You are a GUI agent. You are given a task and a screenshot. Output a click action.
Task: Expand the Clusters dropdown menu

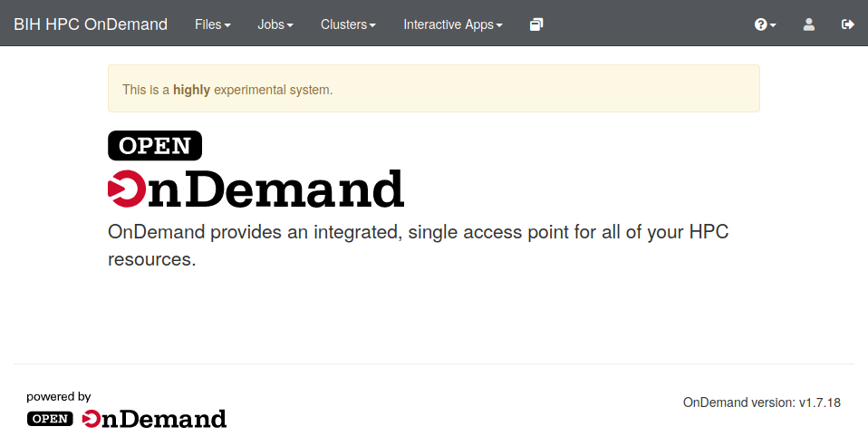(348, 24)
